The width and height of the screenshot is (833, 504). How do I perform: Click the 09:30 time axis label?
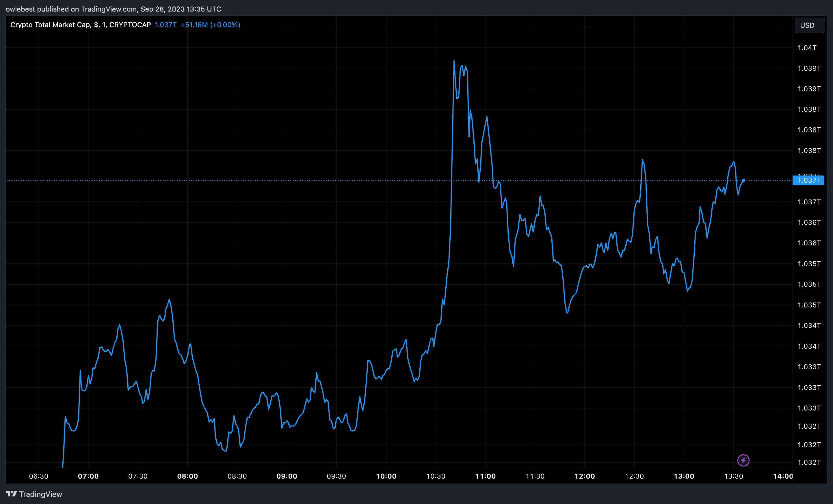[336, 476]
